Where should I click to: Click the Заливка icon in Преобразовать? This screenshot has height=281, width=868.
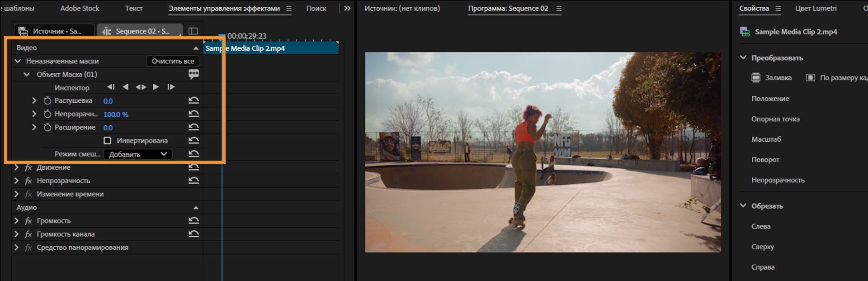(756, 78)
